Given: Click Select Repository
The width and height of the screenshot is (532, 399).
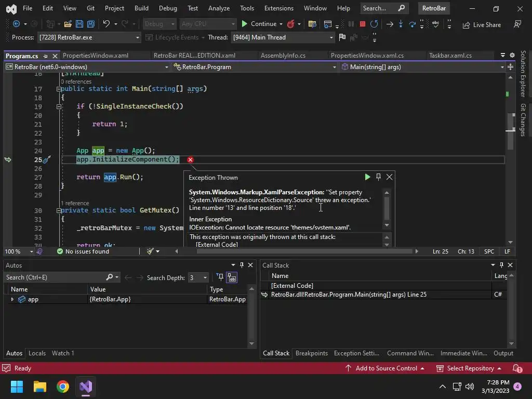Looking at the screenshot, I should point(469,368).
